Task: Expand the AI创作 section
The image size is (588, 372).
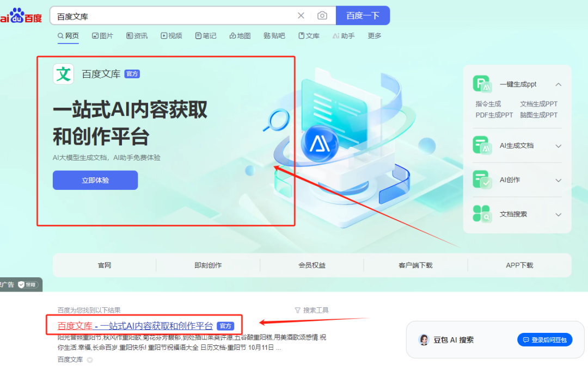Action: 559,181
